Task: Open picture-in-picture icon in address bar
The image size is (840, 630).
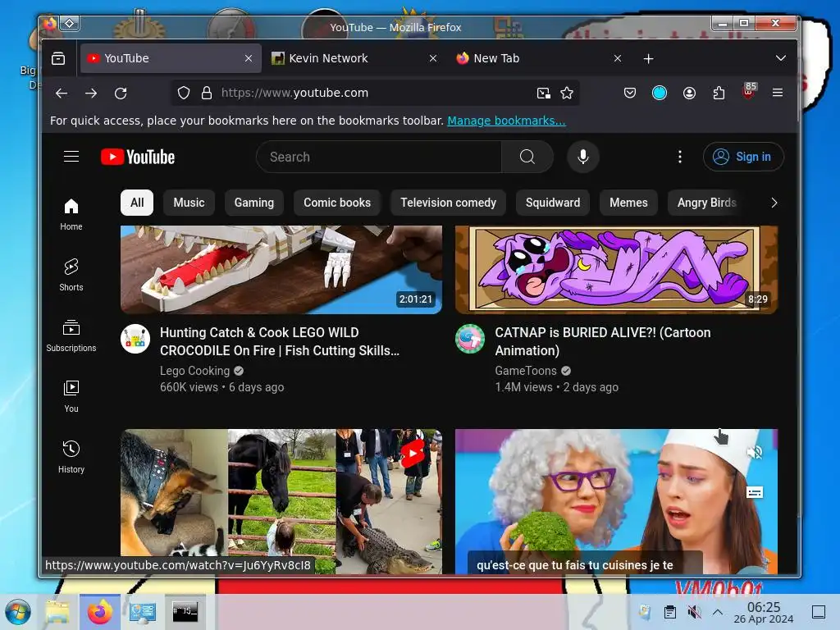Action: click(x=544, y=94)
